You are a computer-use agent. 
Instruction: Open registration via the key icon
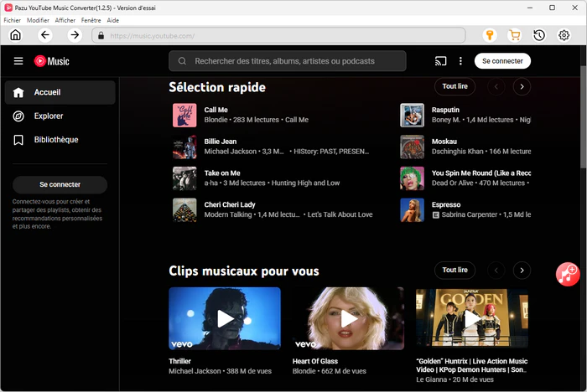pos(489,35)
